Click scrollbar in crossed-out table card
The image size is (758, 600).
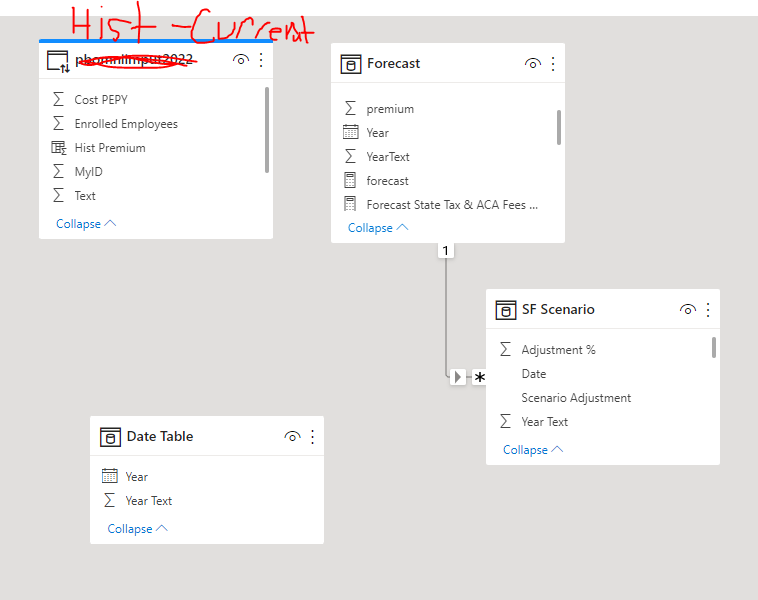[x=267, y=130]
